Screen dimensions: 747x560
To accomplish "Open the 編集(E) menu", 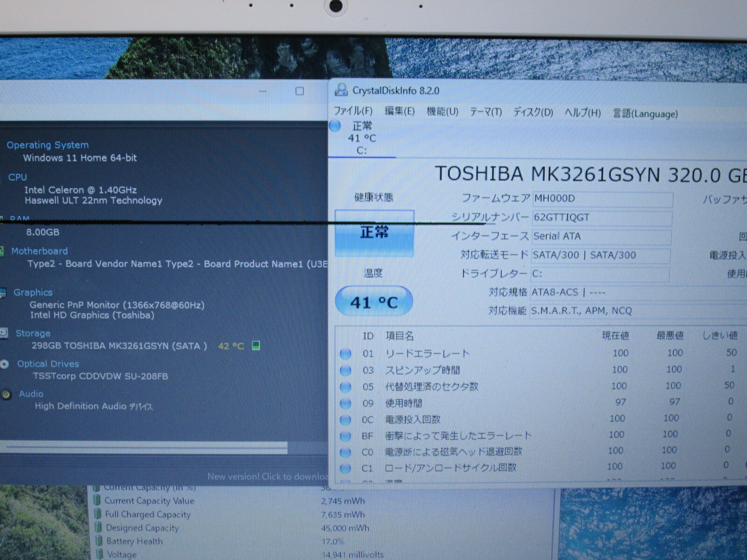I will coord(399,111).
